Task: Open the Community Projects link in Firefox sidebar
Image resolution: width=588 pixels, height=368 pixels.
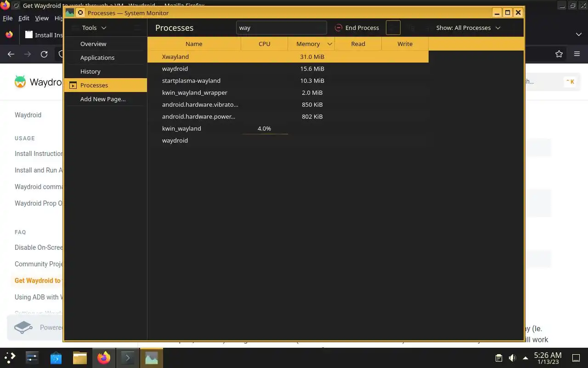Action: [39, 264]
